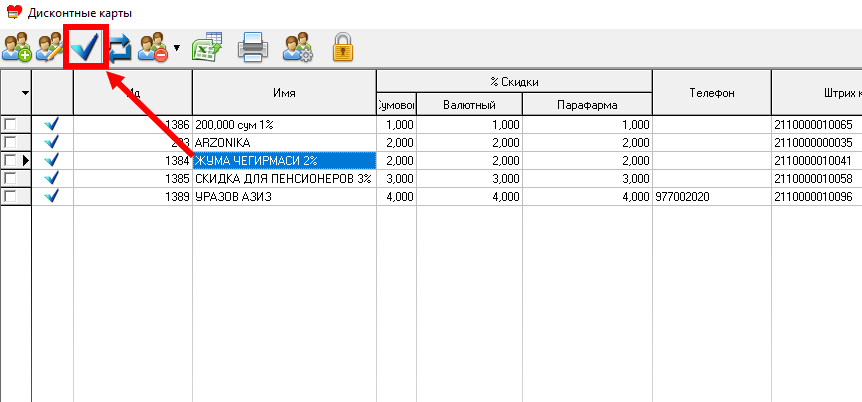Select the УРАЗОВ АЗИЗ name cell
The width and height of the screenshot is (862, 402).
(x=284, y=197)
